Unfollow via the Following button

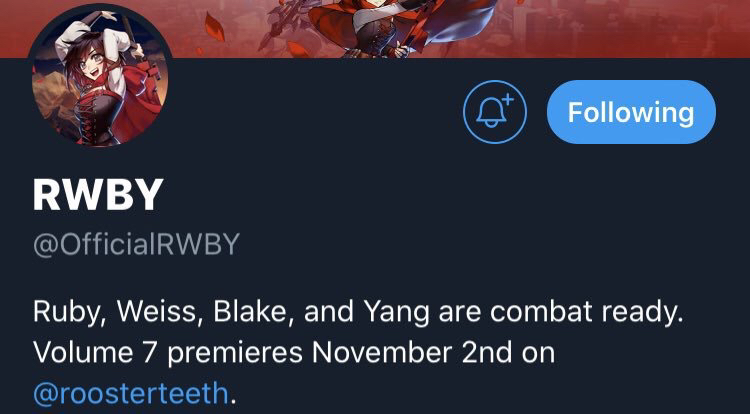631,112
